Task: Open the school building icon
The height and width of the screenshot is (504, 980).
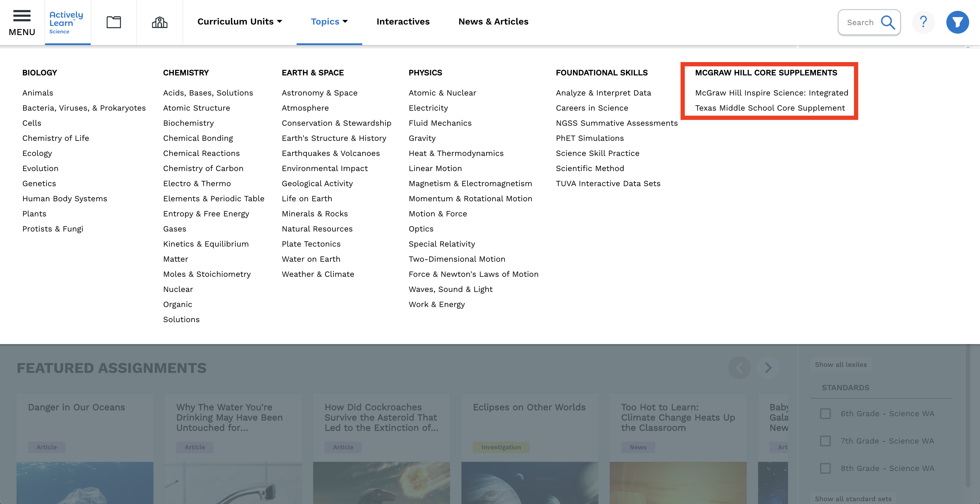Action: (159, 22)
